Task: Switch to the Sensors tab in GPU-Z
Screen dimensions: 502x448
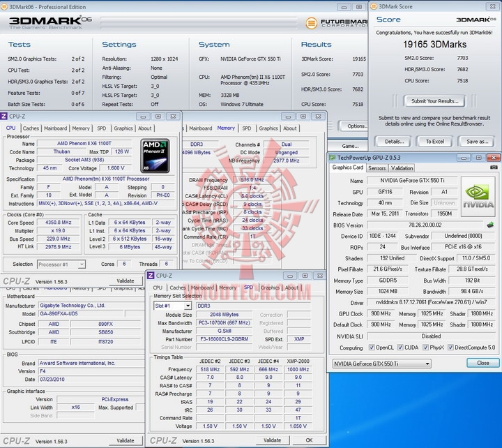Action: pyautogui.click(x=377, y=168)
